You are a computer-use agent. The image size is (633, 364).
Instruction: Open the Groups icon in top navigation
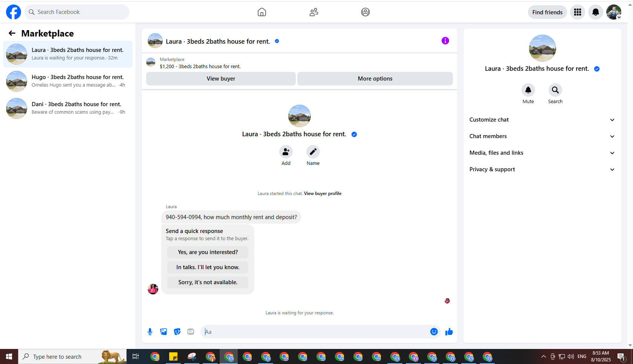click(365, 12)
